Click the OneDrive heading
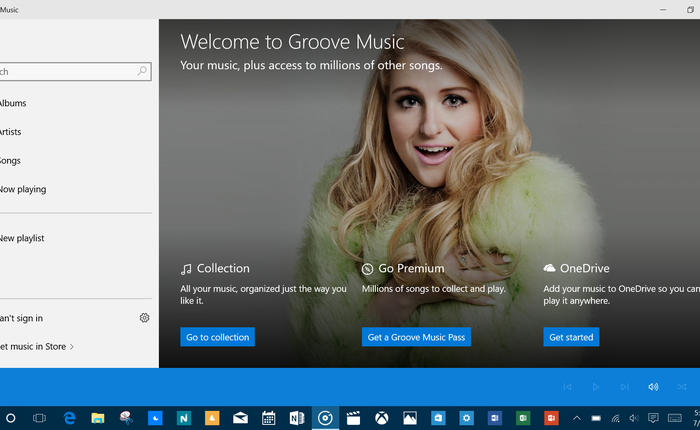 [584, 268]
